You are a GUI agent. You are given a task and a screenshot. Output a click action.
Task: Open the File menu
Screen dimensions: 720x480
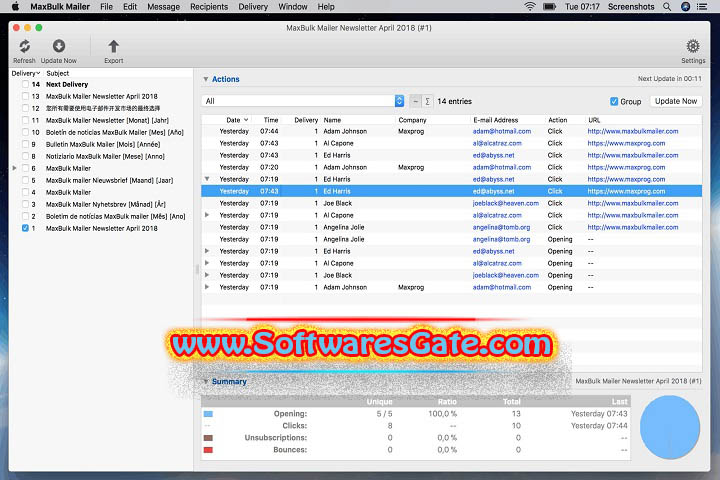click(106, 6)
